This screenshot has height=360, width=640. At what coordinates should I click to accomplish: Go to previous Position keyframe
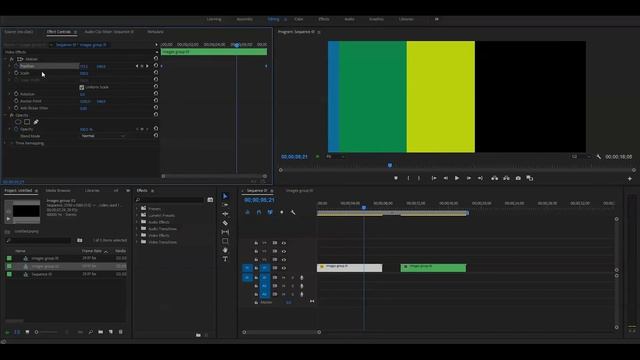tap(137, 66)
